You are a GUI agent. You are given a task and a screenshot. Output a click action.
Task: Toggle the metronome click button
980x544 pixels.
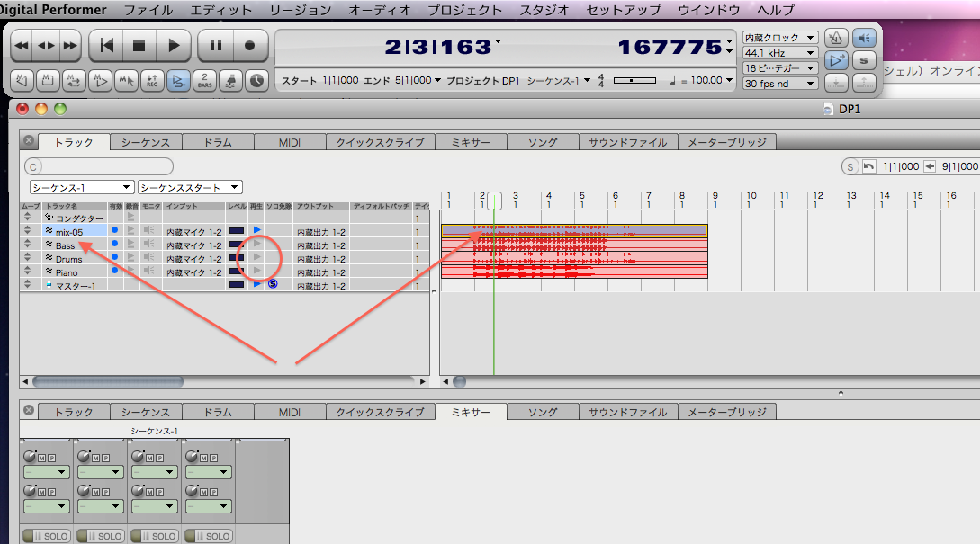coord(836,39)
